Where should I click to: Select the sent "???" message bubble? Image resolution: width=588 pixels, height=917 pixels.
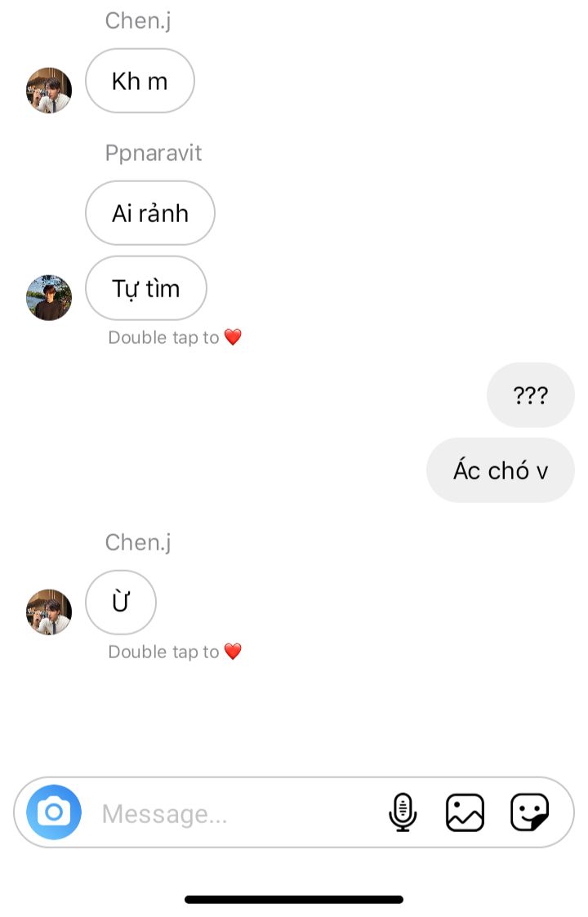(x=531, y=394)
